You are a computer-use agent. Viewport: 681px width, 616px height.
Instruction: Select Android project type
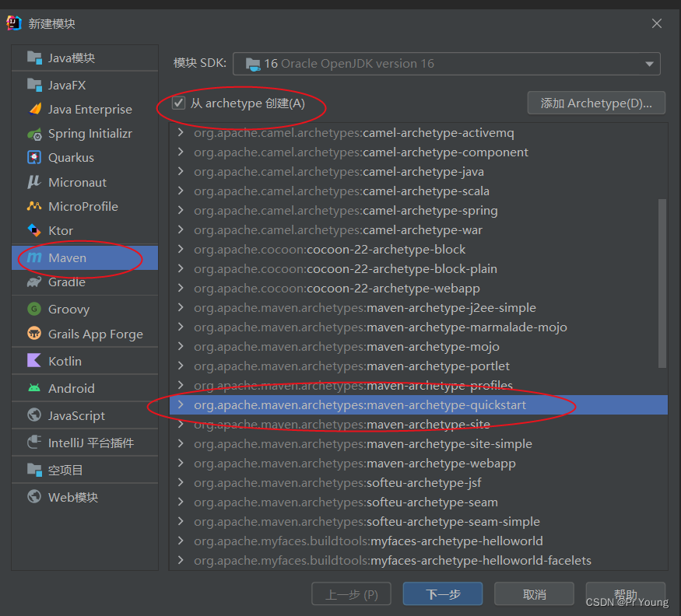point(85,388)
